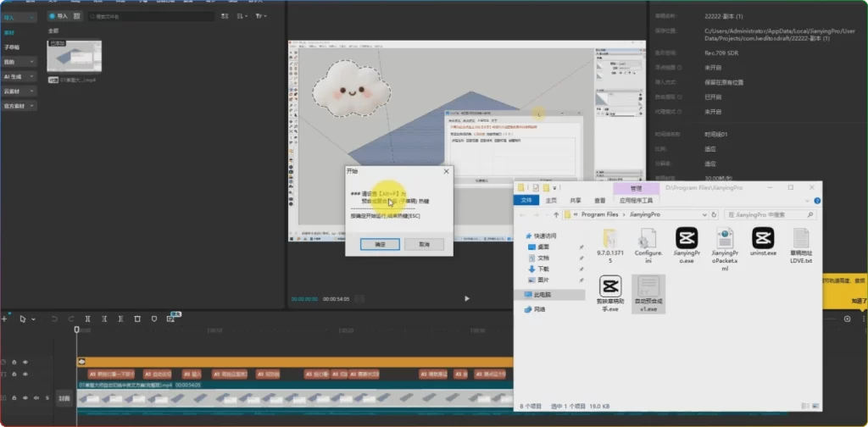Image resolution: width=868 pixels, height=427 pixels.
Task: Toggle eye visibility on the subtitle track
Action: point(25,374)
